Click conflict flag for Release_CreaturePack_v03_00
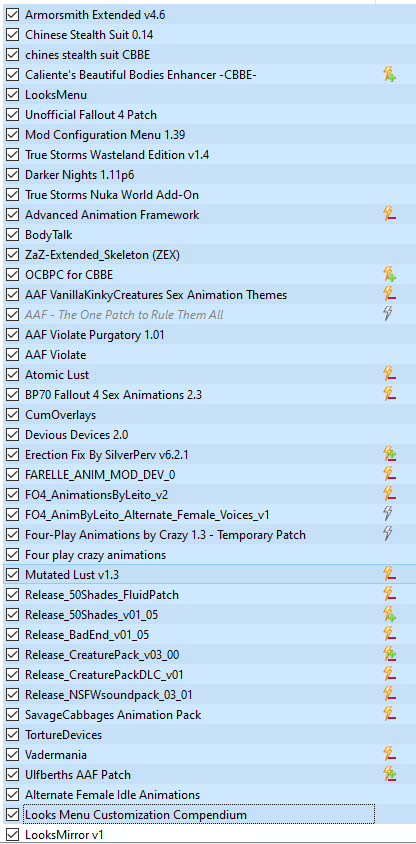Viewport: 416px width, 844px height. pyautogui.click(x=390, y=655)
